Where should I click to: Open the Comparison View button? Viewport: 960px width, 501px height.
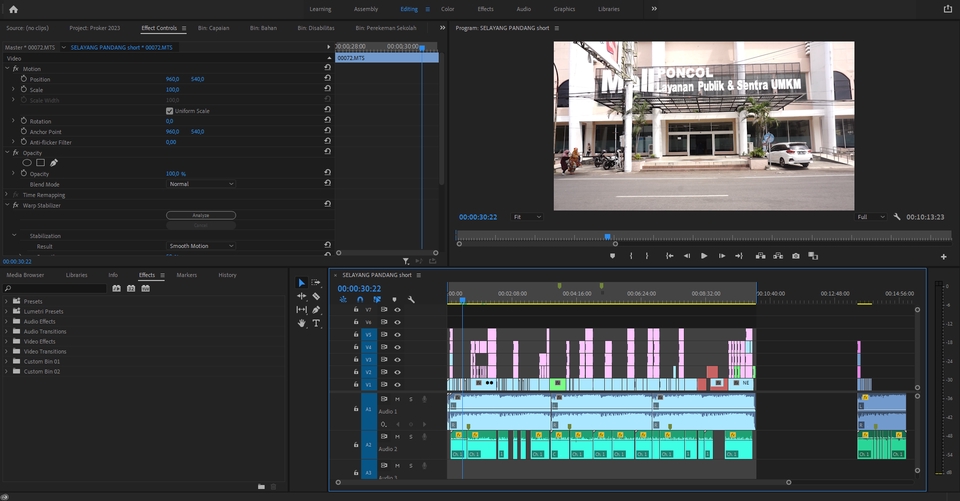pyautogui.click(x=813, y=256)
